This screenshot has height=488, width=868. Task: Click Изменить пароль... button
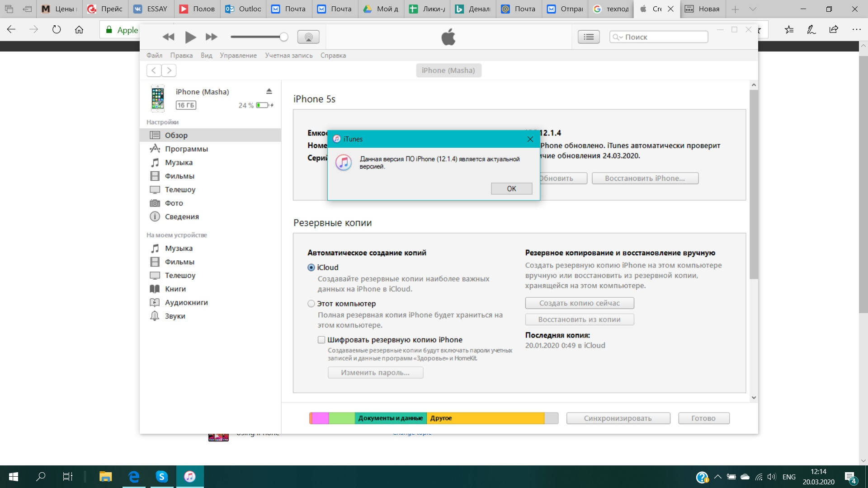(375, 373)
